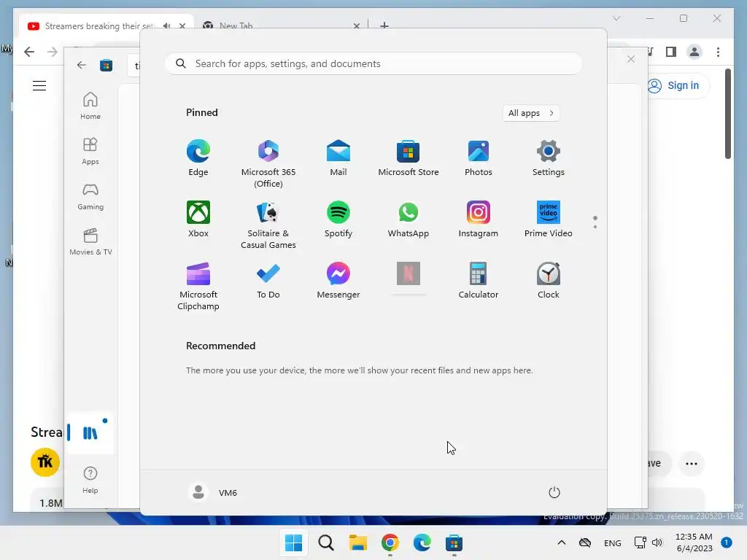Click the YouTube page scrollbar
Viewport: 747px width, 560px height.
(728, 114)
